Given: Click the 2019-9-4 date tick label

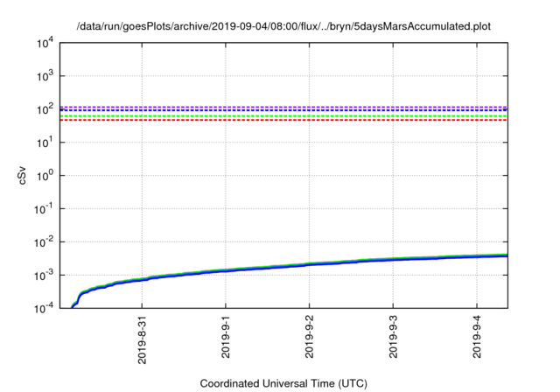Looking at the screenshot, I should [x=477, y=337].
